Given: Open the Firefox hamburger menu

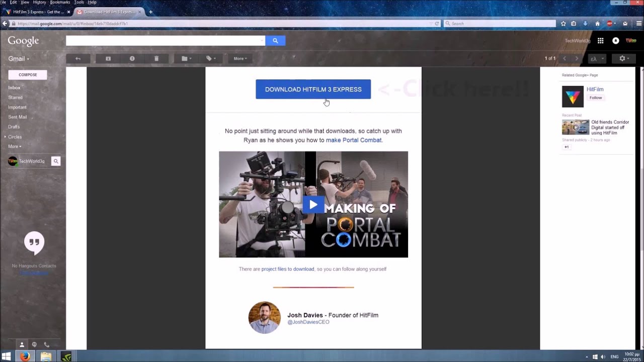Looking at the screenshot, I should [x=638, y=24].
